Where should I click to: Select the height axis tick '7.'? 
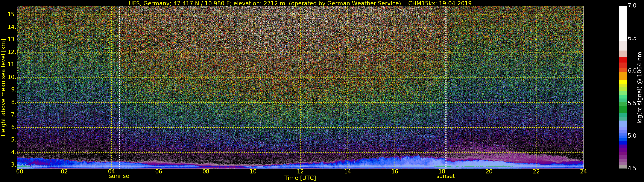13,115
